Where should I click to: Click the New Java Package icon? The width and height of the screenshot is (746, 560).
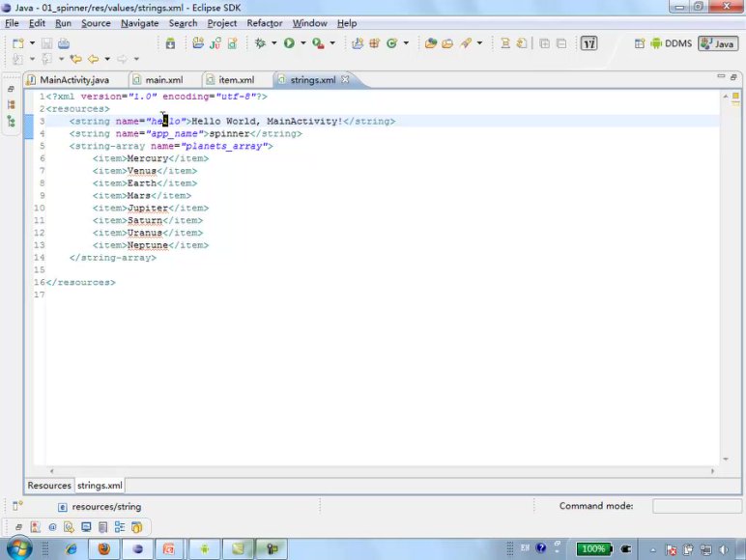tap(198, 43)
